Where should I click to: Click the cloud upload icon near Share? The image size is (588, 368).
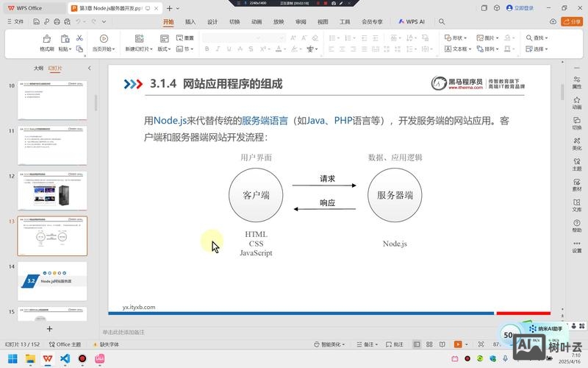[x=553, y=22]
